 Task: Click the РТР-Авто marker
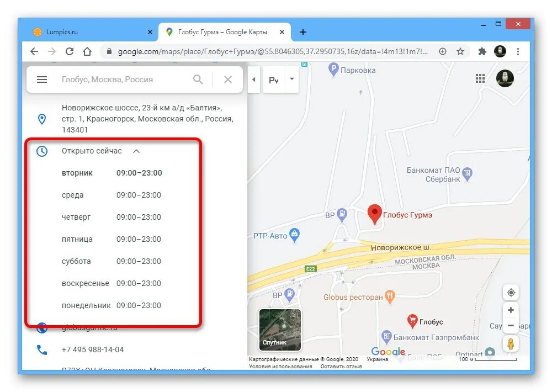[294, 235]
